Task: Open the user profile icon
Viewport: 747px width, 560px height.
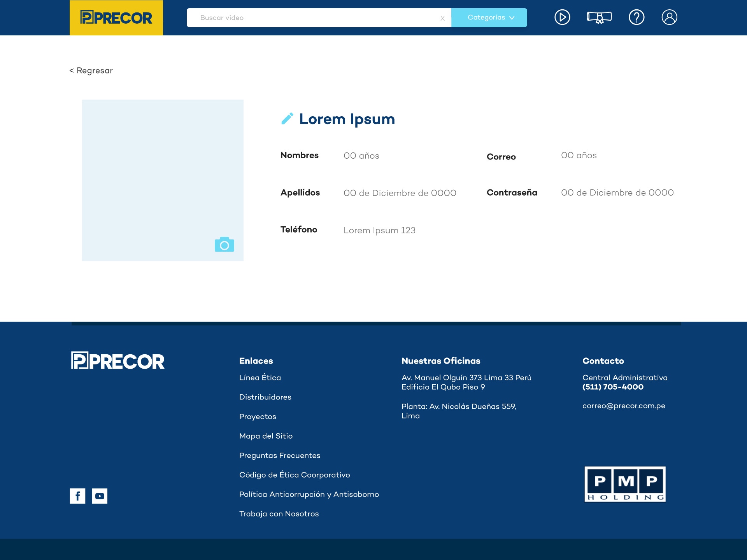Action: coord(669,17)
